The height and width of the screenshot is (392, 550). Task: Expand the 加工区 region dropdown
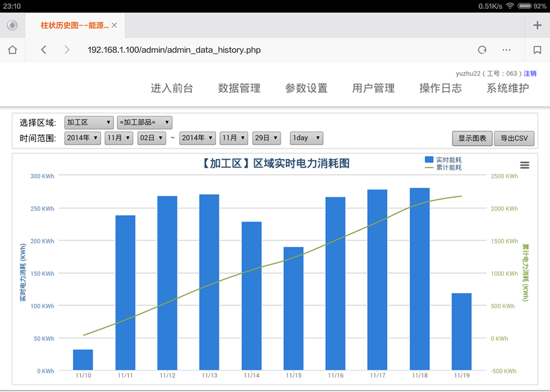[89, 122]
